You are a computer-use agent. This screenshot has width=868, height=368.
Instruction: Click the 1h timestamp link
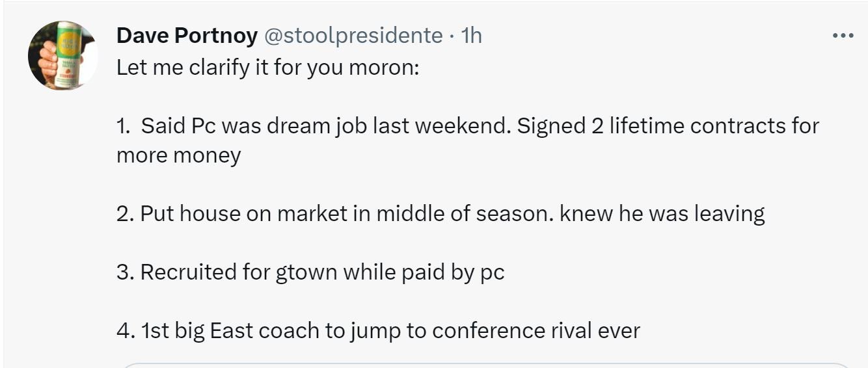471,35
